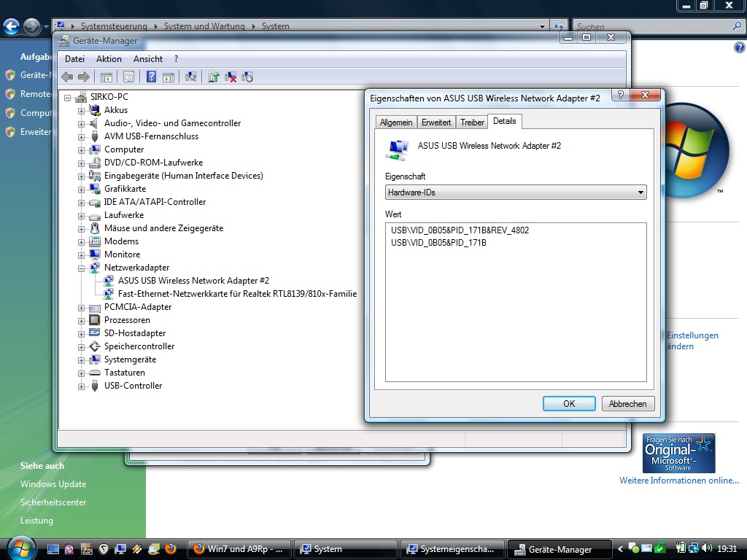Select the SD-Hostadapter tree entry

point(135,333)
